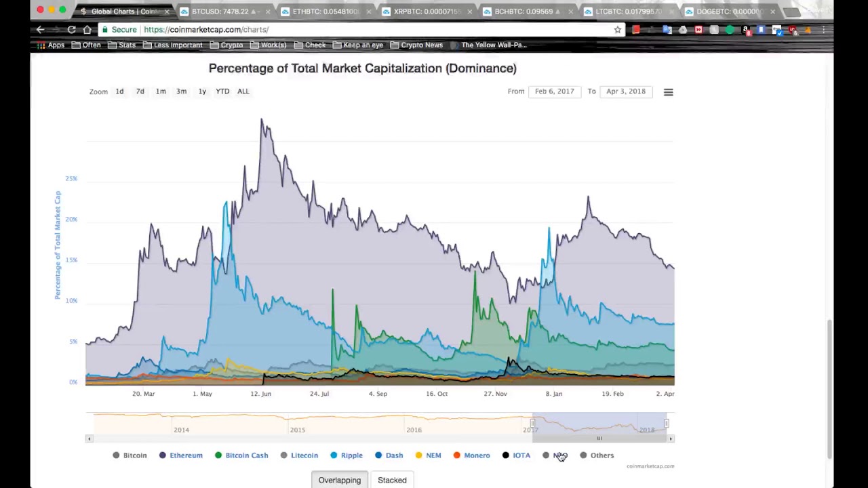Screen dimensions: 868x488
Task: Toggle NEO series in the legend
Action: coord(555,455)
